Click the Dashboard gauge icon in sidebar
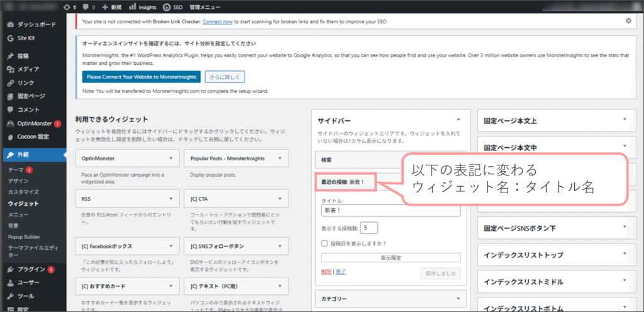 point(11,25)
